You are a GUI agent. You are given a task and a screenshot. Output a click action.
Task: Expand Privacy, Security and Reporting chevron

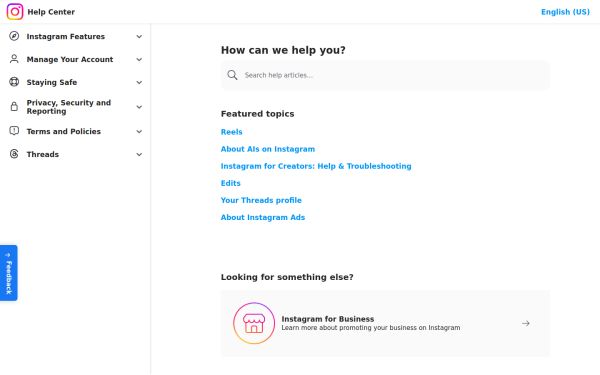139,107
